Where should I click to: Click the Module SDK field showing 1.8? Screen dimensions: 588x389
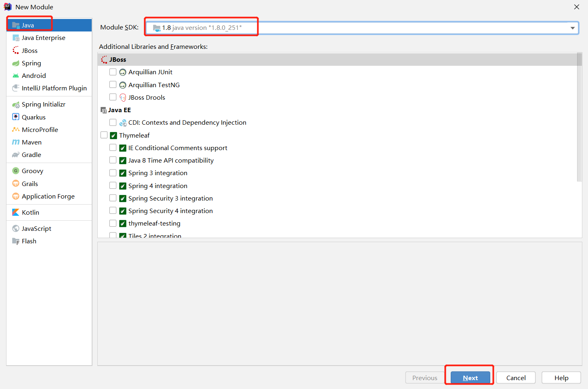pos(362,28)
